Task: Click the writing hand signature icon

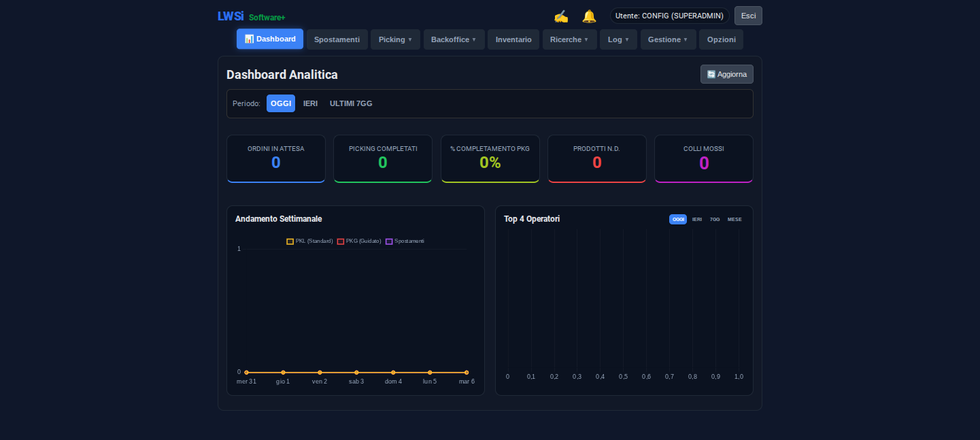Action: (560, 16)
